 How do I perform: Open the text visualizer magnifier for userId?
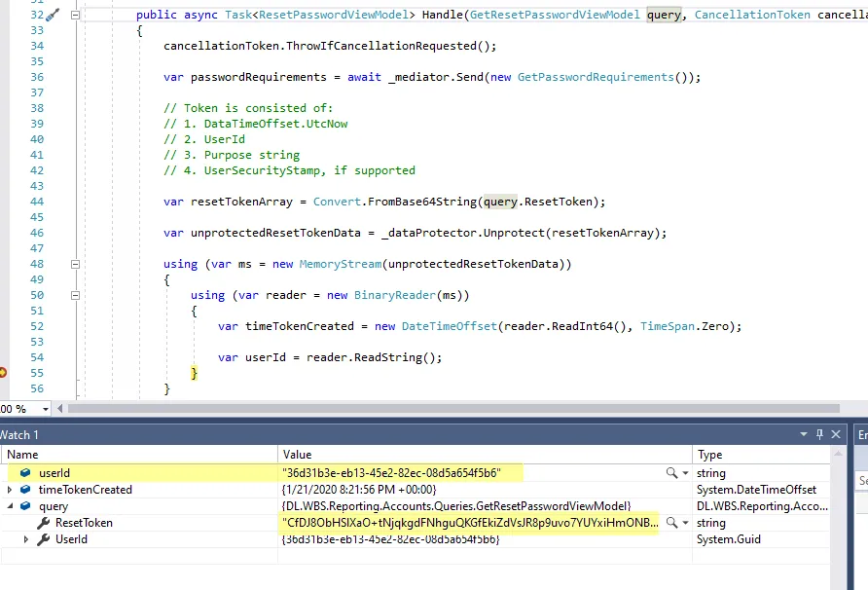671,473
